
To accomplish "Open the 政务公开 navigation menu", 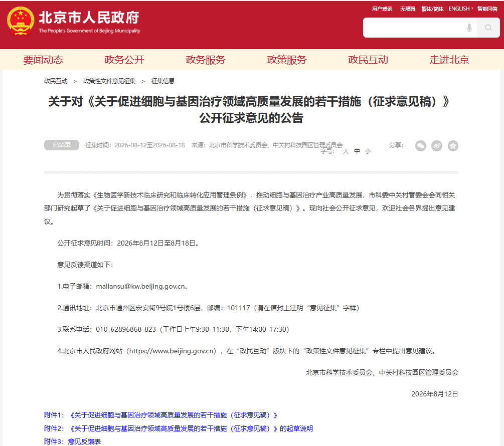I will [x=124, y=60].
